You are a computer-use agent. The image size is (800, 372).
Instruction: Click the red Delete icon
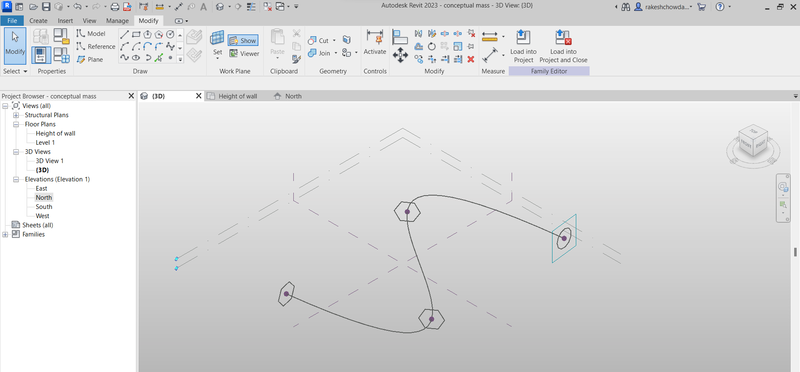(470, 59)
